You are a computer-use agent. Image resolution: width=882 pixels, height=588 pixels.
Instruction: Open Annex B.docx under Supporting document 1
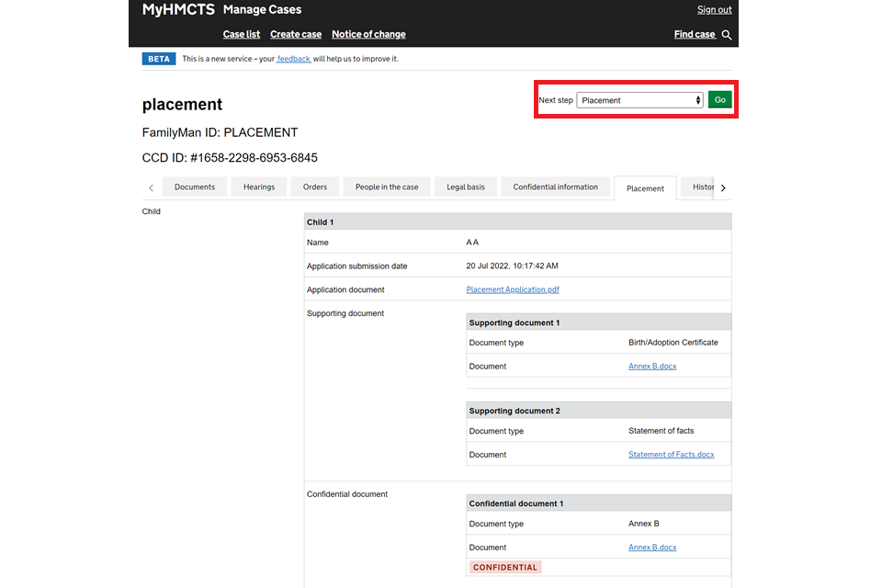652,366
